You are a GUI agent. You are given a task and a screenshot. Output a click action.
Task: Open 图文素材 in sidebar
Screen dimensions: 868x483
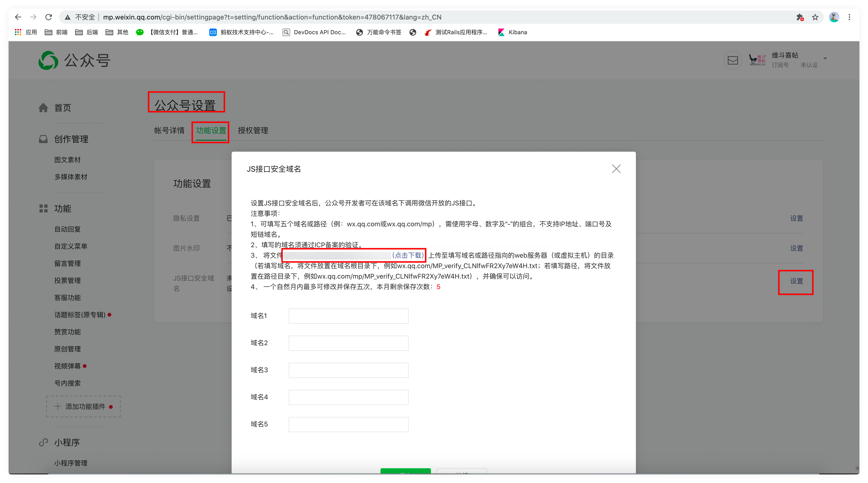click(x=67, y=160)
